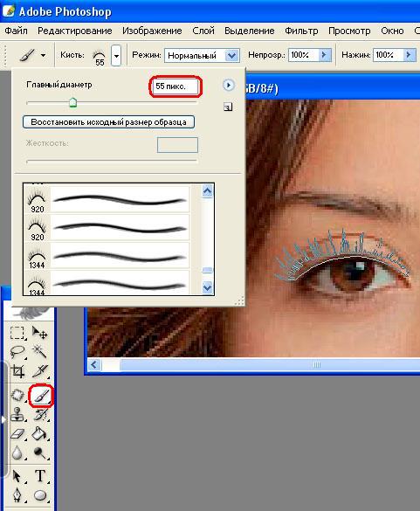Open the Просмотр menu

[349, 31]
